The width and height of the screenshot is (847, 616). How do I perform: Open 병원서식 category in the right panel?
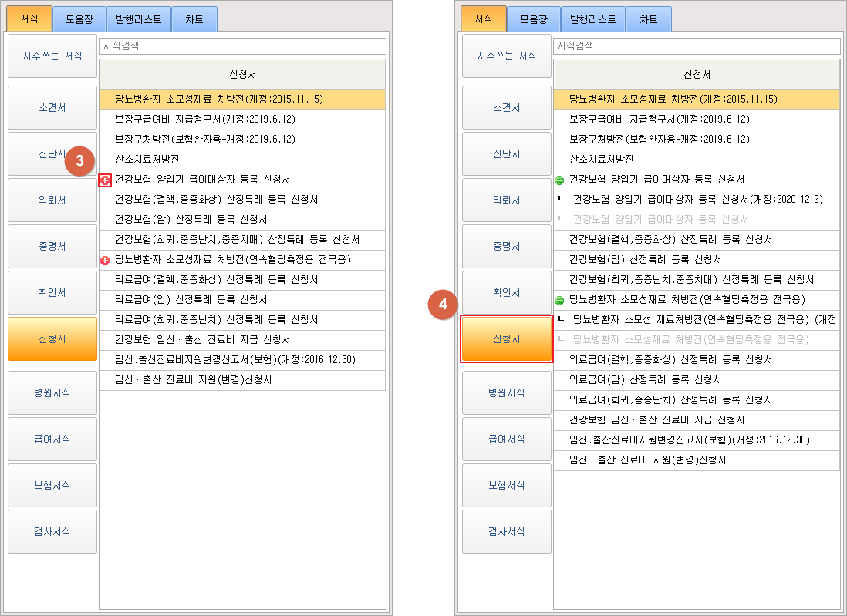[x=507, y=392]
